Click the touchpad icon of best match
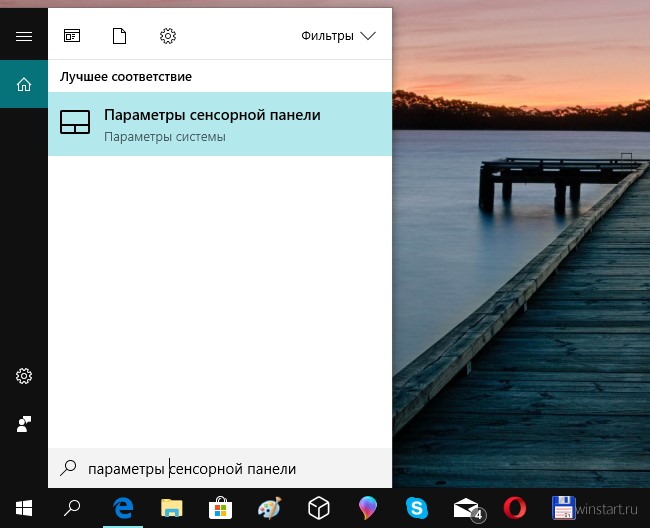 click(x=75, y=122)
